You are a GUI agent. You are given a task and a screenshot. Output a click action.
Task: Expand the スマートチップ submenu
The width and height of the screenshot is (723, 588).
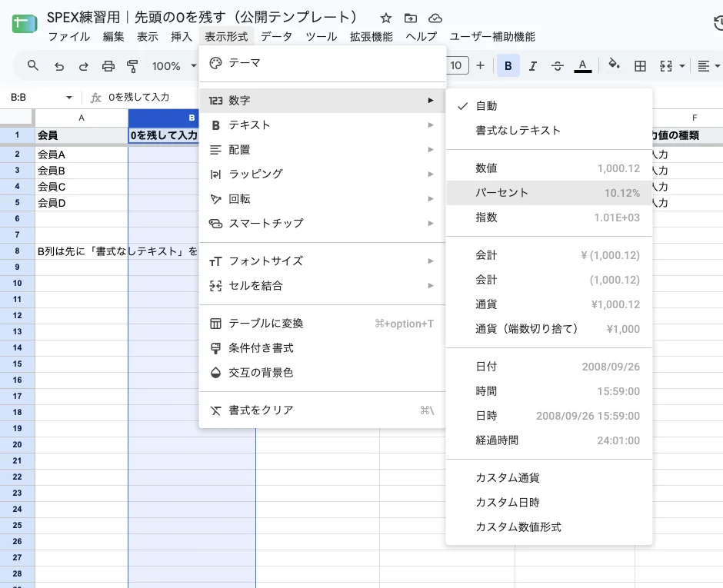pos(323,224)
